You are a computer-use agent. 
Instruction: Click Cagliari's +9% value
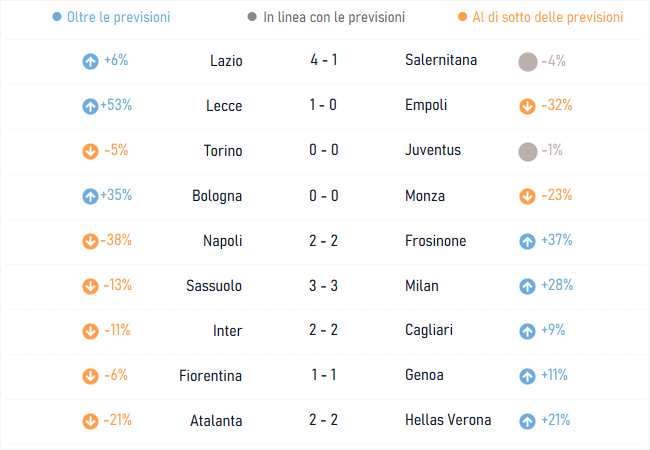coord(553,330)
